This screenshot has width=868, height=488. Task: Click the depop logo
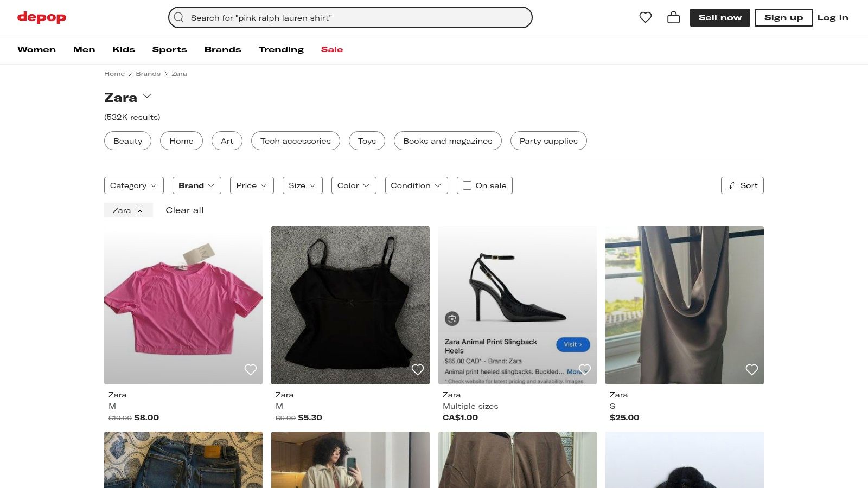(x=41, y=17)
